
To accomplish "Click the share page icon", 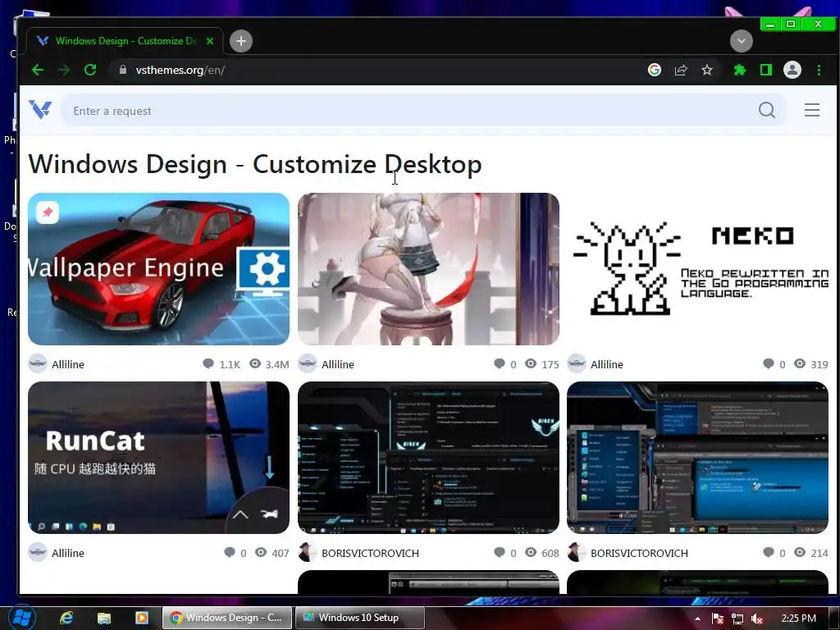I will [x=681, y=70].
